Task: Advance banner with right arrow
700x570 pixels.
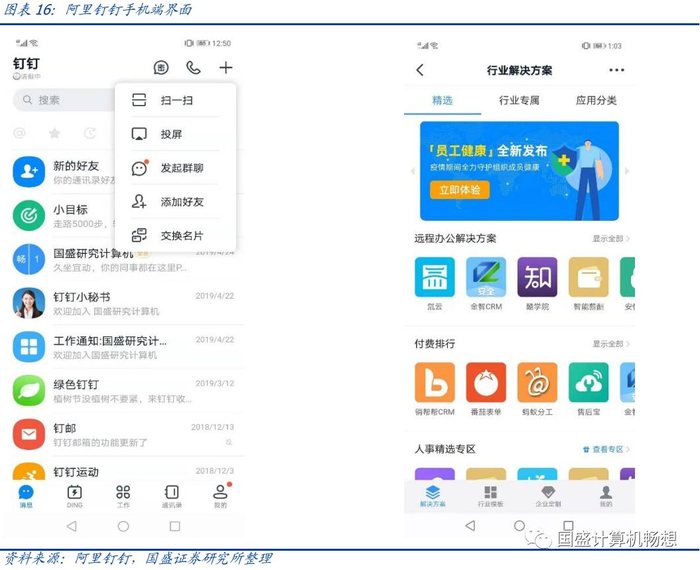Action: pyautogui.click(x=627, y=171)
